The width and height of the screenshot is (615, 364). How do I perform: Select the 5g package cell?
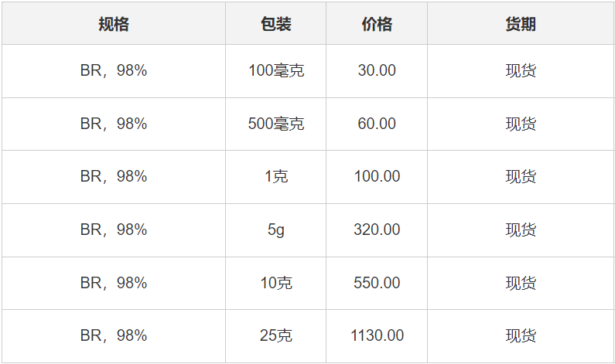(275, 230)
